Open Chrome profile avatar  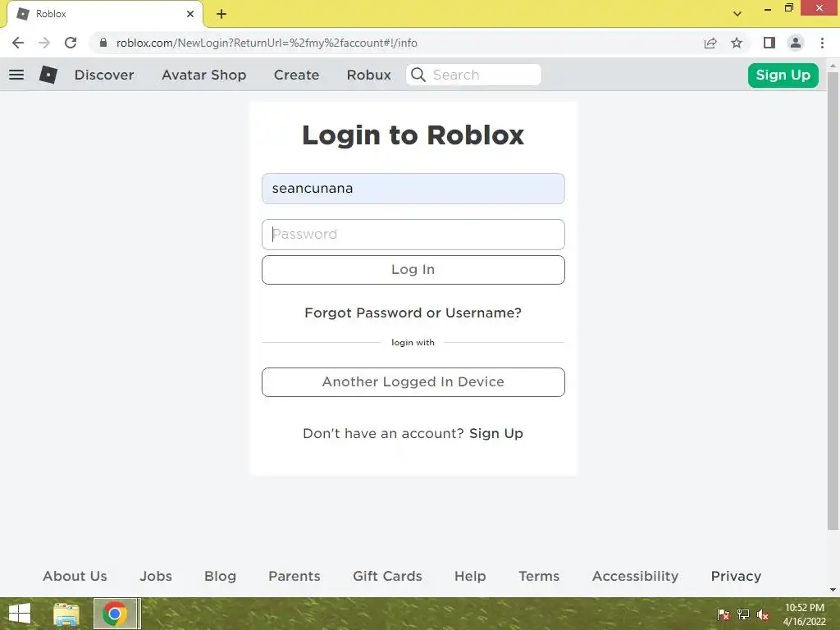pos(796,43)
